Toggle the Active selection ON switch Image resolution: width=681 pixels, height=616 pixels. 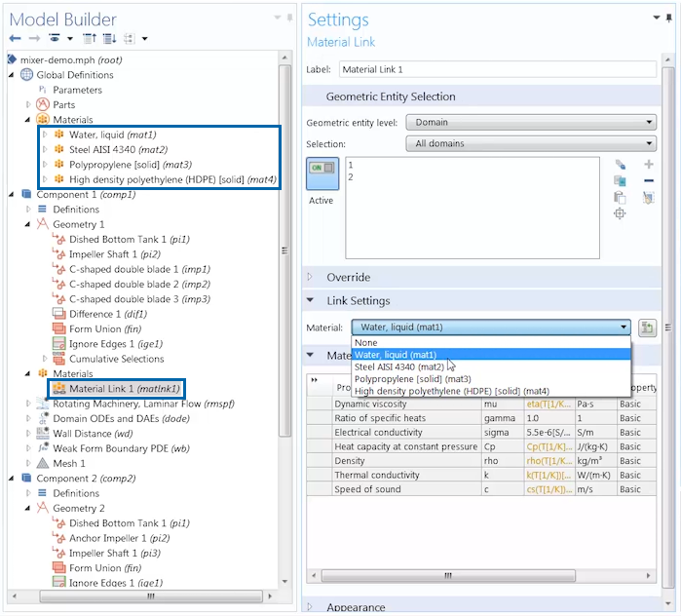pyautogui.click(x=322, y=169)
